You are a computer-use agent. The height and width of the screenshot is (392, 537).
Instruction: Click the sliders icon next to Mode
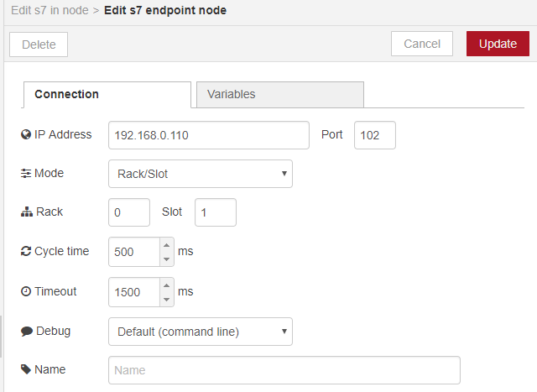pyautogui.click(x=26, y=174)
